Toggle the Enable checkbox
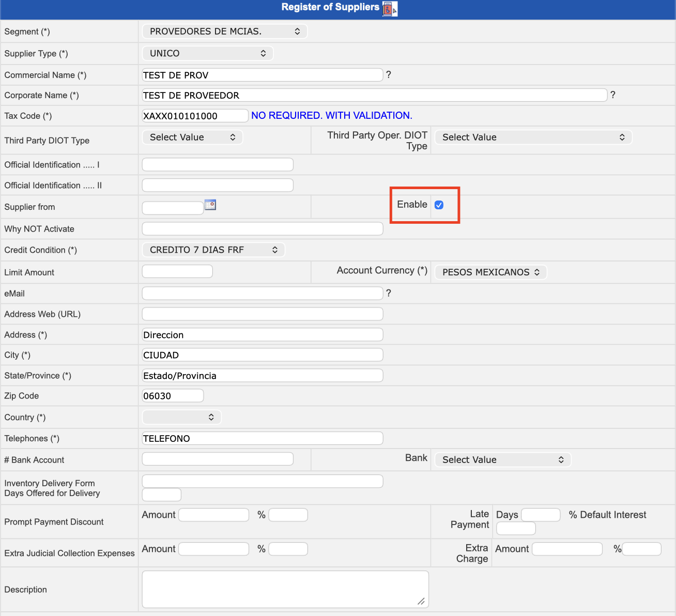 point(439,205)
